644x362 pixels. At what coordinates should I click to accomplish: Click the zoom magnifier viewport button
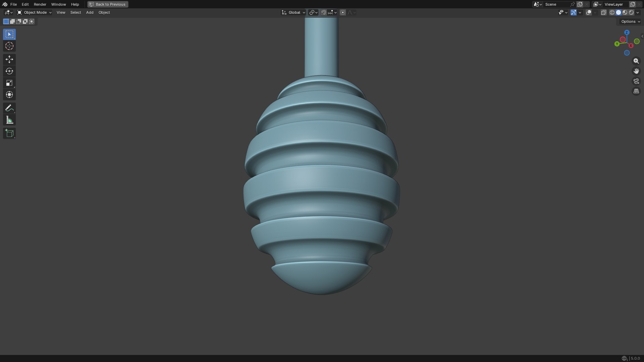click(x=636, y=61)
